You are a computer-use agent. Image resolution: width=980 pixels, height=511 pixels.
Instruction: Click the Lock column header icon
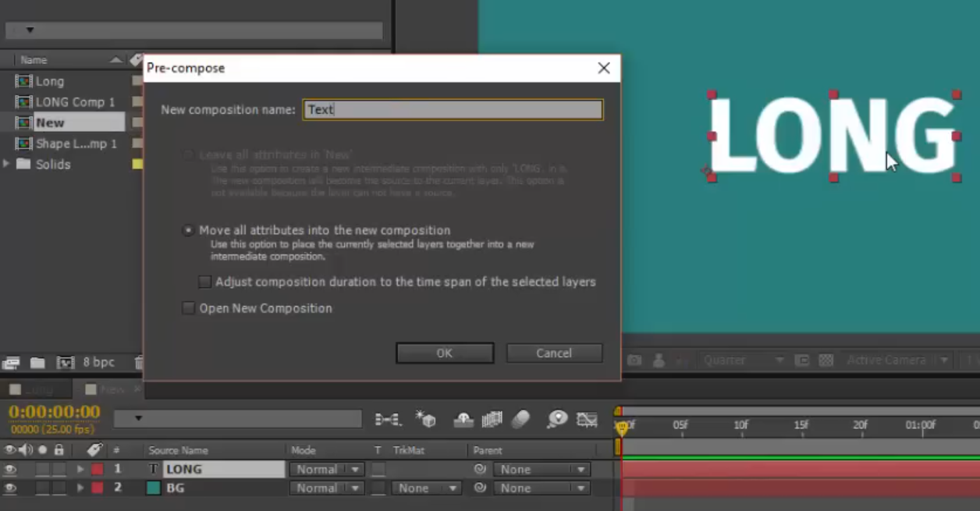[59, 450]
